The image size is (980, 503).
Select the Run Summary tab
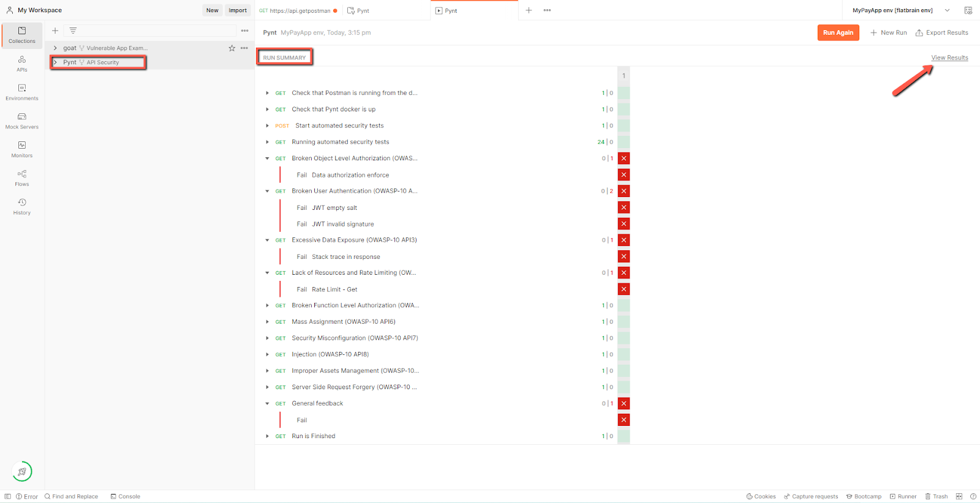(x=284, y=58)
